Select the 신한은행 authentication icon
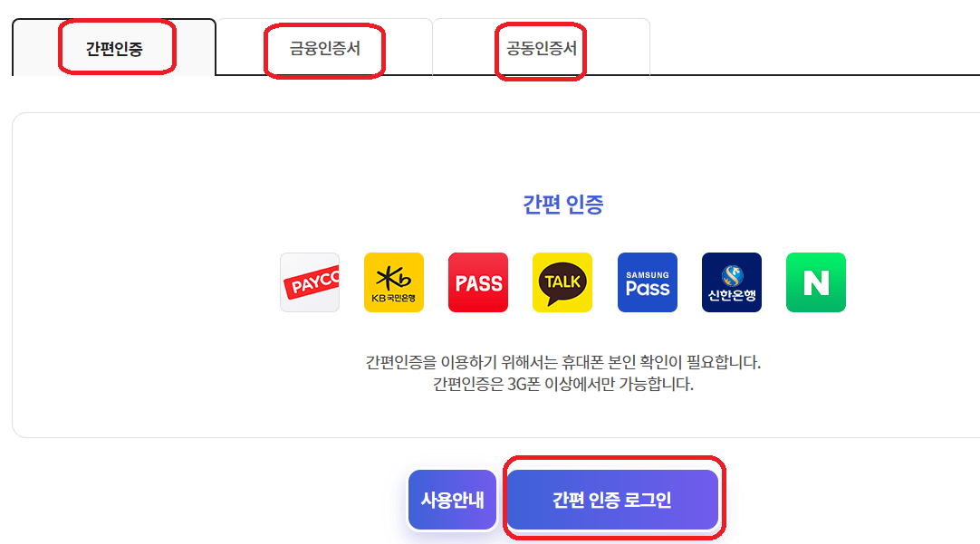This screenshot has height=544, width=980. [x=732, y=282]
